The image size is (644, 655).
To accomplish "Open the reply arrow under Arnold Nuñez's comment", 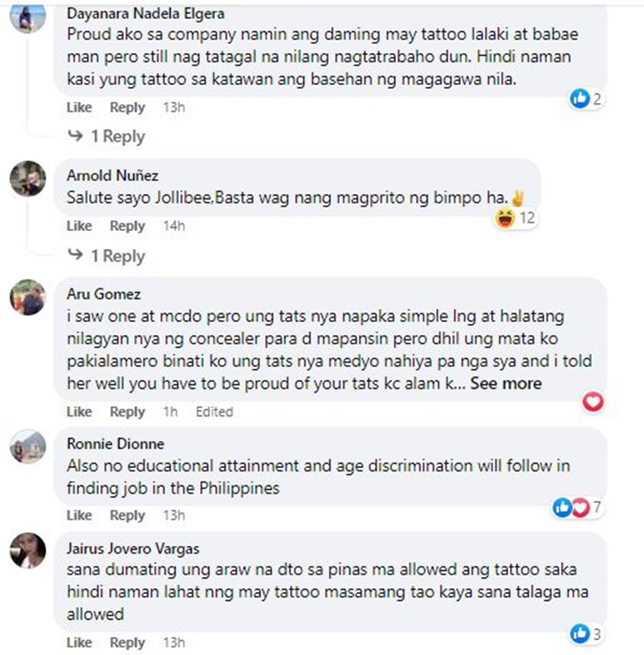I will [76, 253].
